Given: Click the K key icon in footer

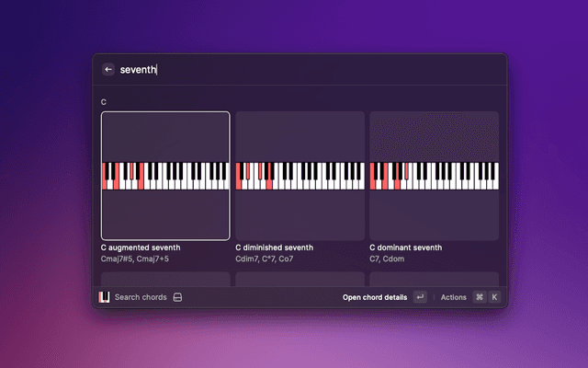Looking at the screenshot, I should (494, 297).
